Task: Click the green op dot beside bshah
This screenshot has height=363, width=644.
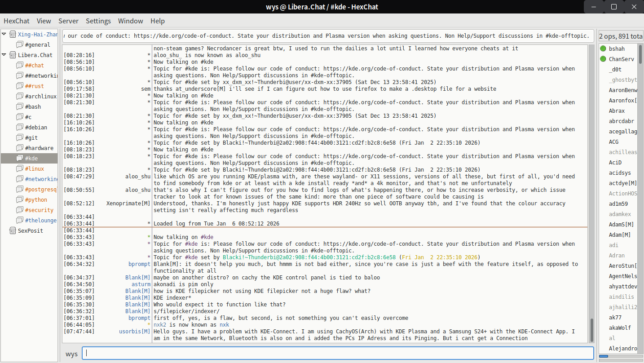Action: [x=603, y=49]
